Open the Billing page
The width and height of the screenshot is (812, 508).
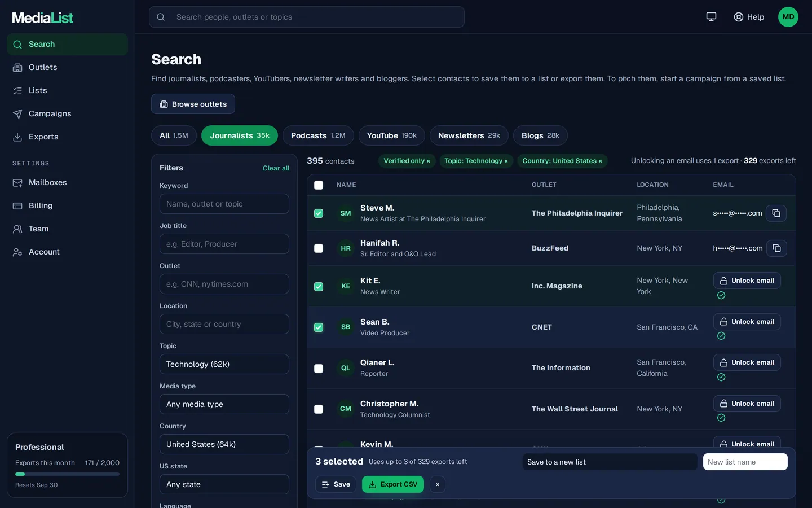coord(67,205)
